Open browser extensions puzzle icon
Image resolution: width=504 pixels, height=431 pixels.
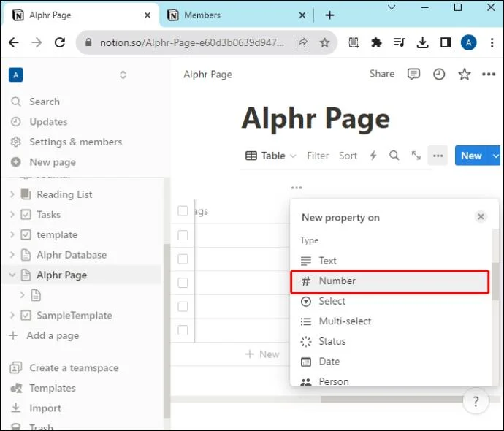pos(376,42)
